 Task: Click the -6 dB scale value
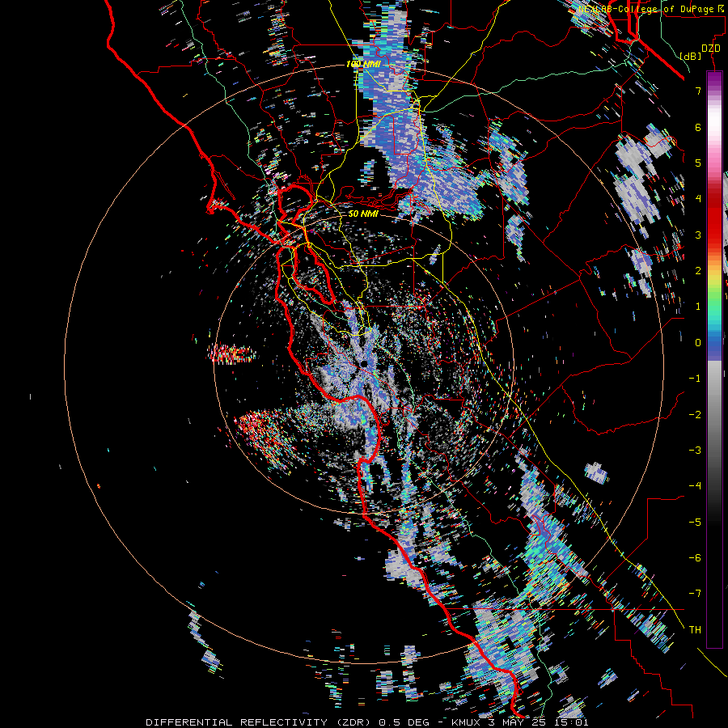[695, 558]
